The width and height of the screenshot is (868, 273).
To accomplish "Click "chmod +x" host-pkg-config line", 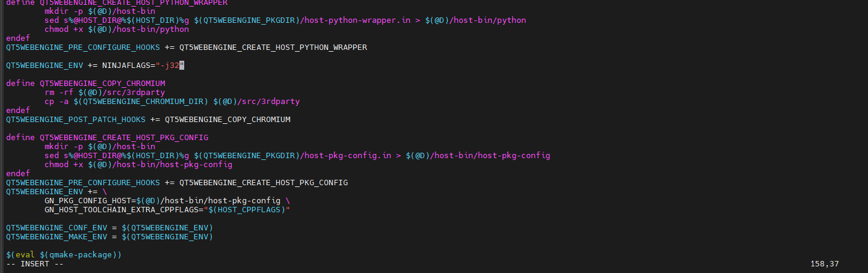I will tap(138, 164).
